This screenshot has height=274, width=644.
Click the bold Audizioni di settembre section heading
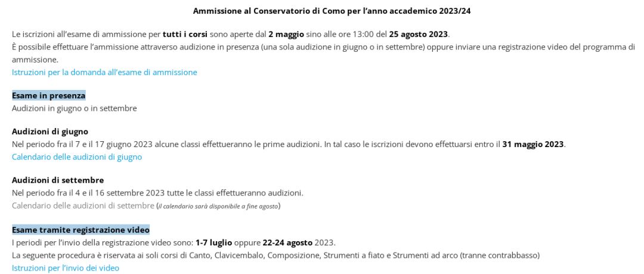coord(58,180)
